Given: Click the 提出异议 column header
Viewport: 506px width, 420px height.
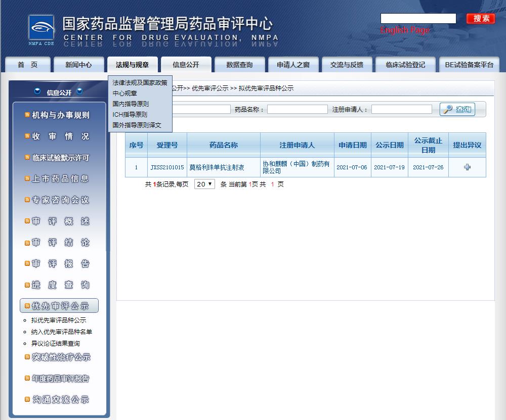Looking at the screenshot, I should pos(467,145).
